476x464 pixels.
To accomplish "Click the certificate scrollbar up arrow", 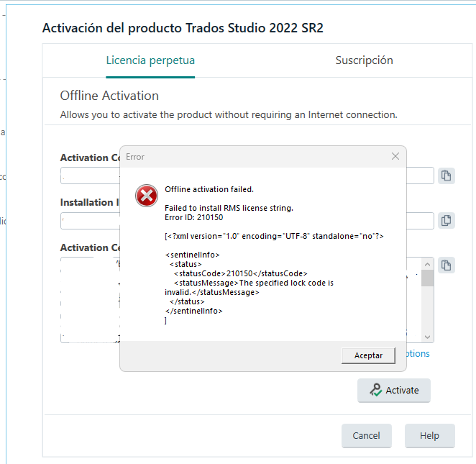I will 427,264.
